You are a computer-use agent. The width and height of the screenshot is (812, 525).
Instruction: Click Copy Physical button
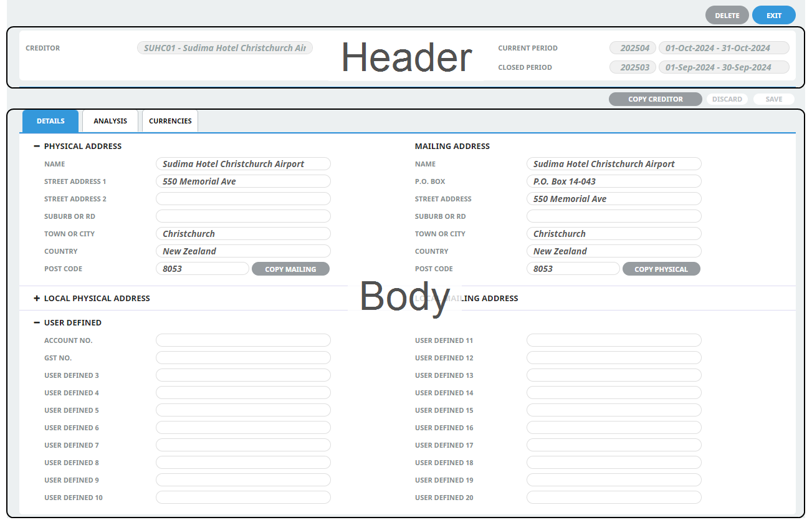click(x=661, y=269)
